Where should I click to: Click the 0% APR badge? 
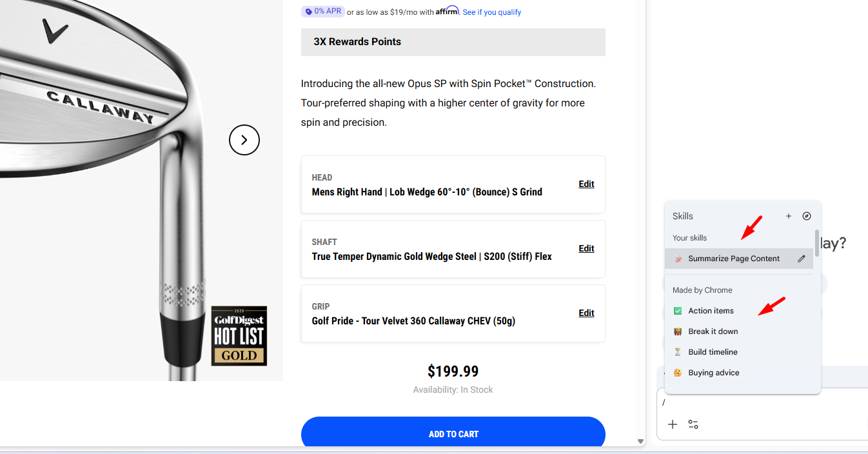click(x=323, y=12)
